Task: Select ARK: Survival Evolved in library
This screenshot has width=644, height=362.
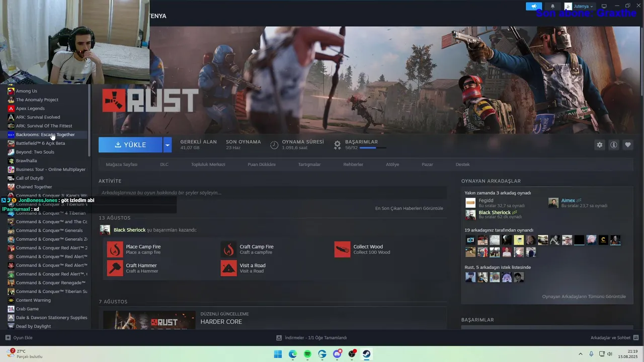Action: coord(38,117)
